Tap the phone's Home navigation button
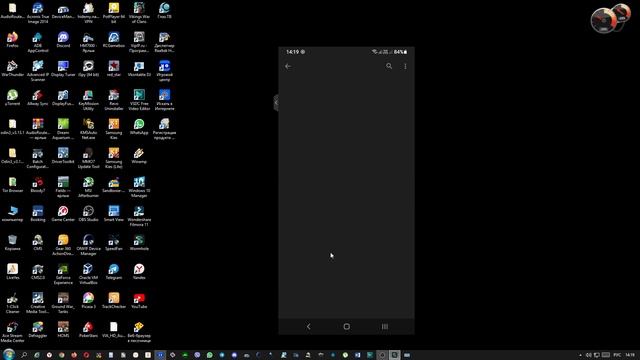Viewport: 640px width, 360px height. (347, 327)
